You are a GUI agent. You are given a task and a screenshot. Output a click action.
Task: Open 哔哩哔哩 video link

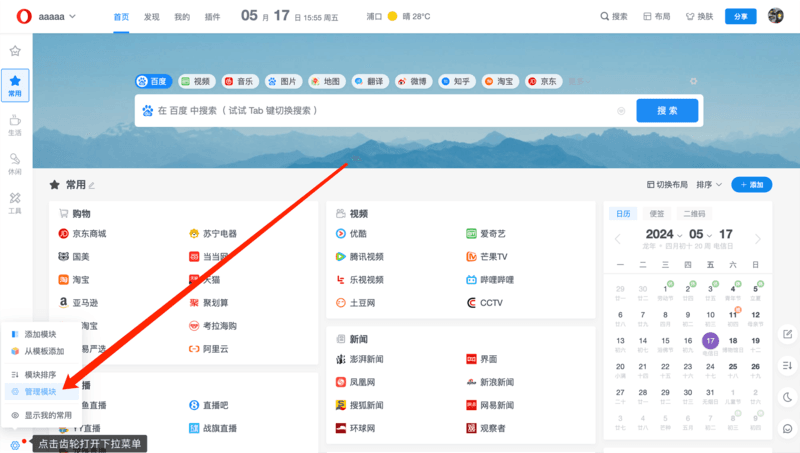(490, 280)
